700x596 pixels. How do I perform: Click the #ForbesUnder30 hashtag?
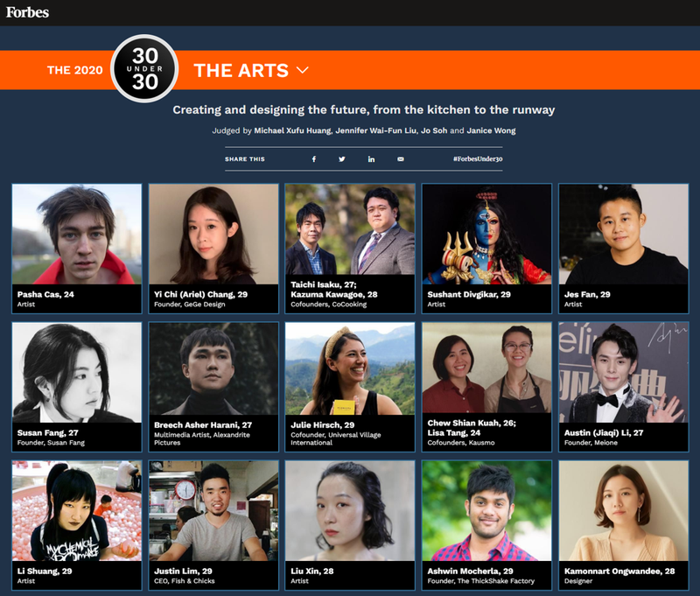pos(478,159)
